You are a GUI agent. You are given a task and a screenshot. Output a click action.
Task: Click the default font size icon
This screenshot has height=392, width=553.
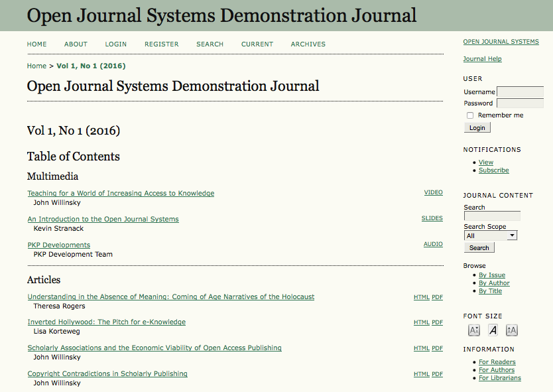point(493,330)
